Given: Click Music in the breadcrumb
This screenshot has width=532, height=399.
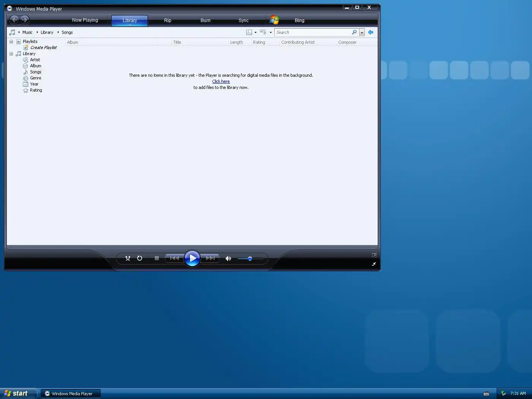Looking at the screenshot, I should (x=27, y=32).
